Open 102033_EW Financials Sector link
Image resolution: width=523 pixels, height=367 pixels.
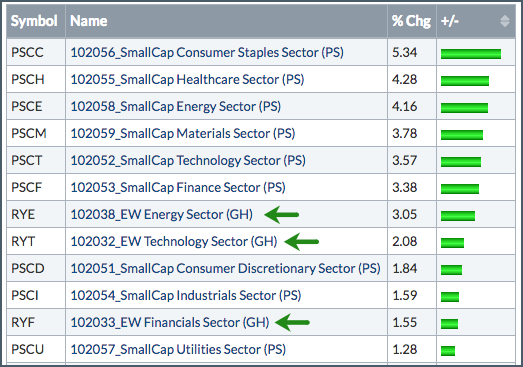170,323
